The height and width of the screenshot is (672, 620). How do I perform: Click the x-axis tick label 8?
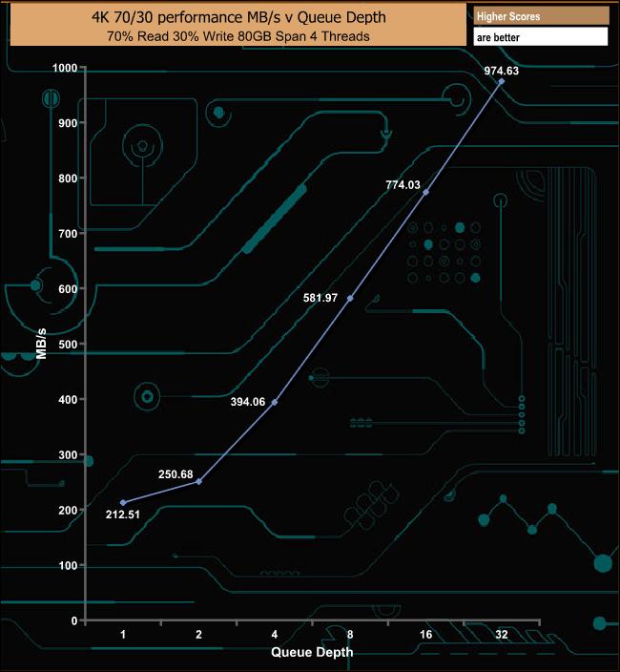point(350,634)
